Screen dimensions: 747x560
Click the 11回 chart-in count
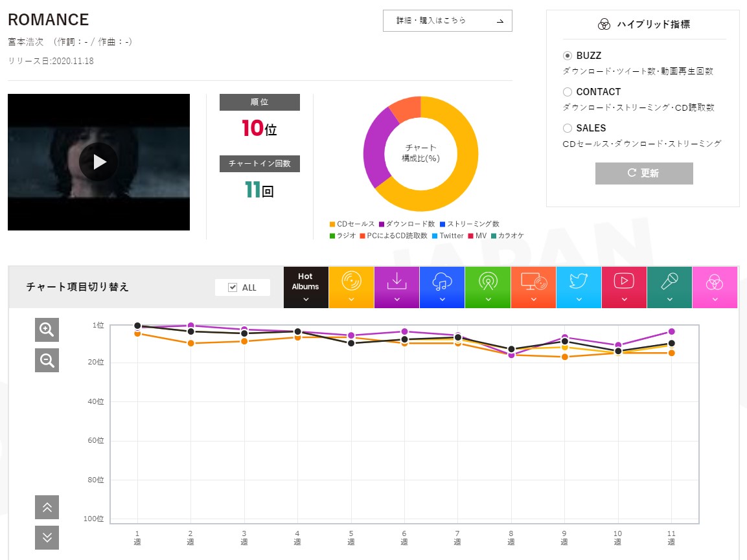coord(259,190)
